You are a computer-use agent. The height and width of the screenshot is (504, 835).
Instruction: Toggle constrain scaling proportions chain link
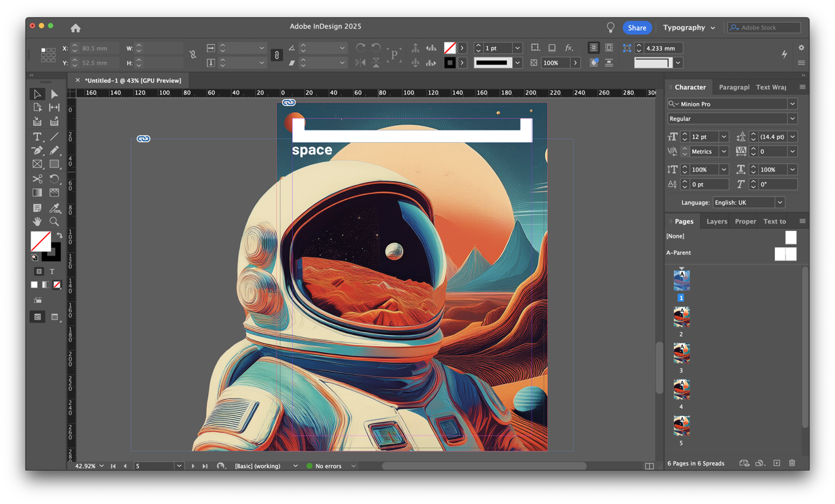click(x=277, y=55)
